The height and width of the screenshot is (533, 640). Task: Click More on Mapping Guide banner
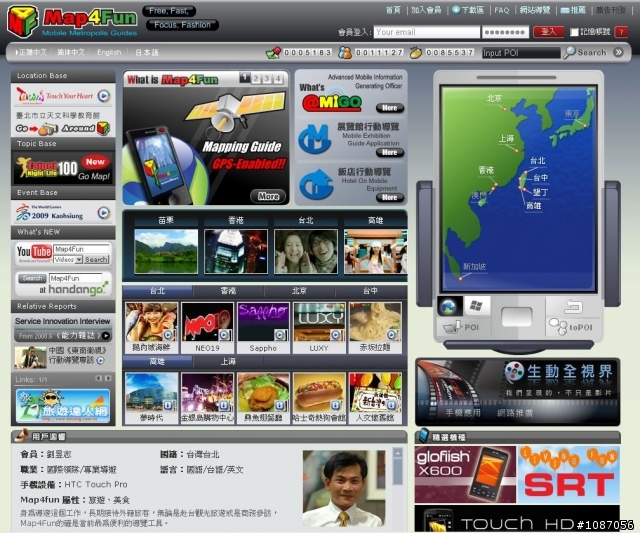268,196
